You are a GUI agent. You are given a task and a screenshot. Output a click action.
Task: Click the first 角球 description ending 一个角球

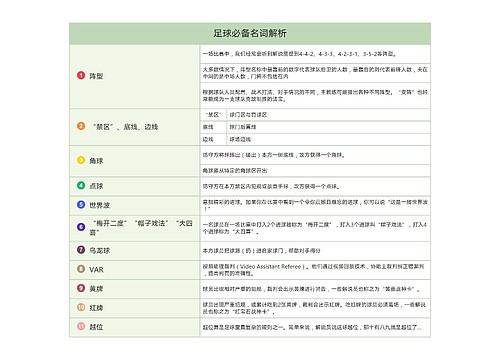pyautogui.click(x=315, y=155)
